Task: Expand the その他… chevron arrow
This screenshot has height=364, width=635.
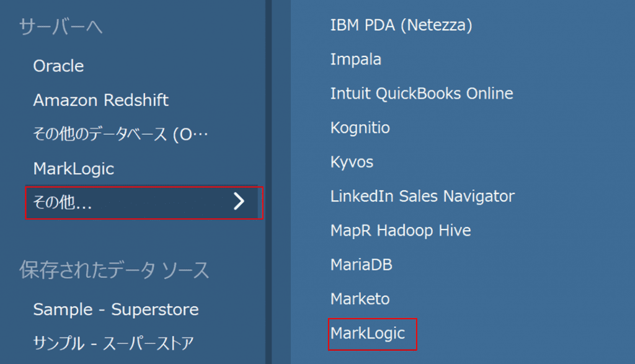Action: [x=239, y=202]
